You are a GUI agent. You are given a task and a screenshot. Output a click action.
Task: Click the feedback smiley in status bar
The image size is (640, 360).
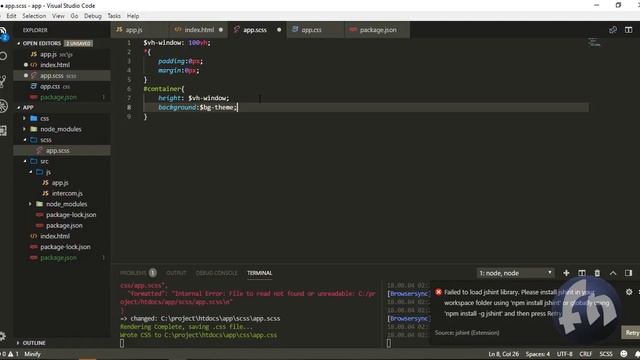coord(623,354)
